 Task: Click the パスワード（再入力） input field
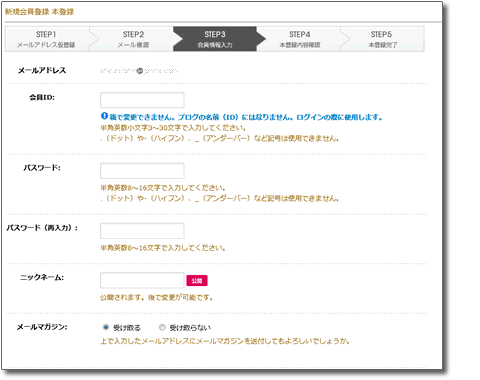(x=142, y=231)
